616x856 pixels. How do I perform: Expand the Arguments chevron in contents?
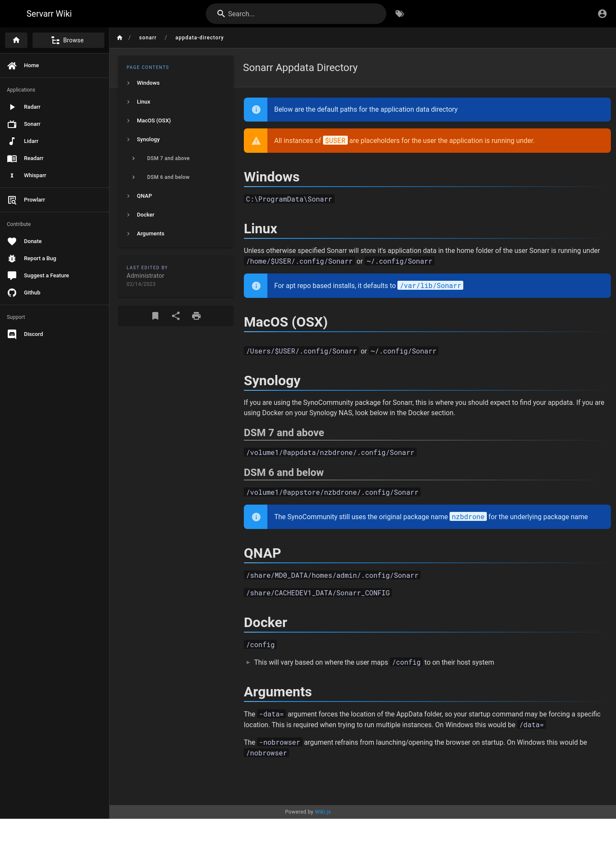pyautogui.click(x=128, y=234)
